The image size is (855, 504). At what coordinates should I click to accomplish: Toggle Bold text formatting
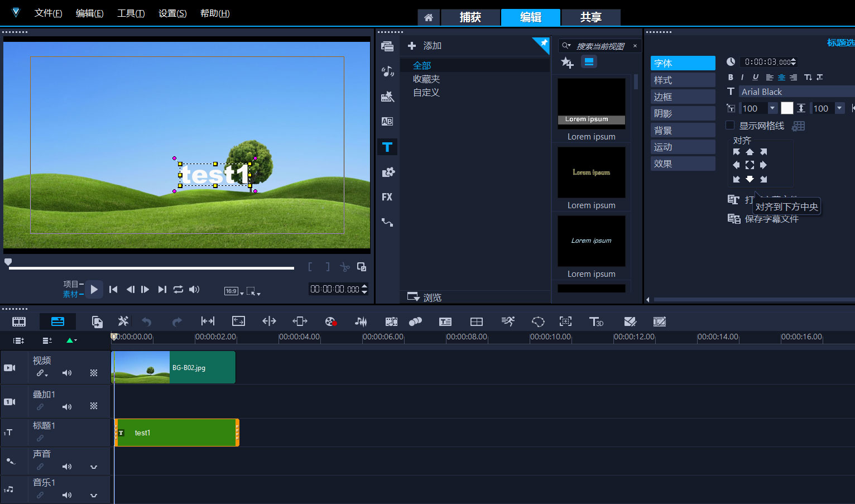[731, 78]
